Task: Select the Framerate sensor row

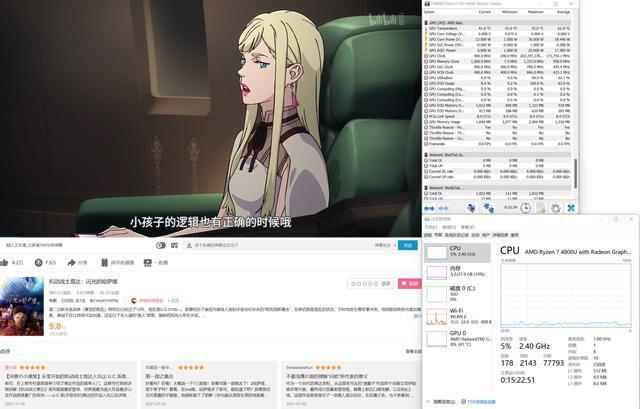Action: [498, 144]
